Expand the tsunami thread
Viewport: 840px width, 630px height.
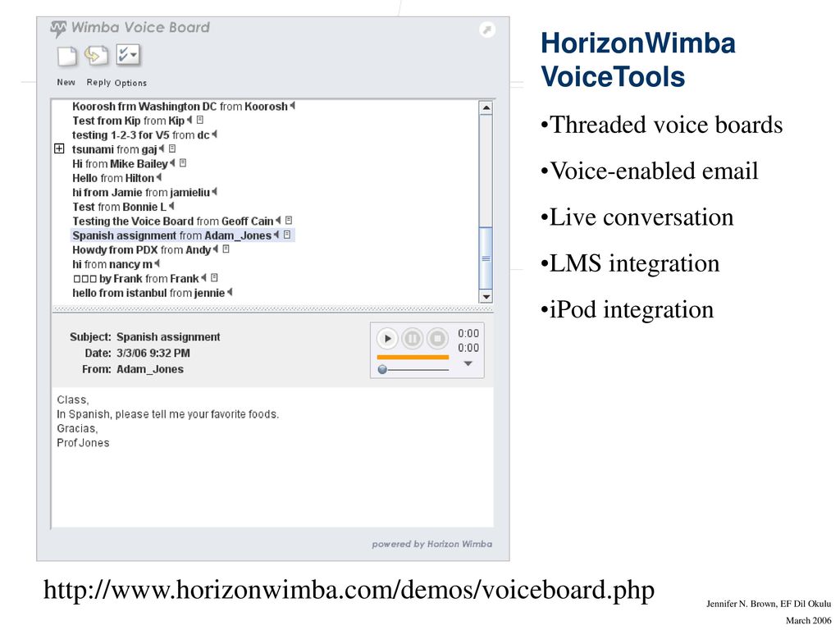point(59,149)
